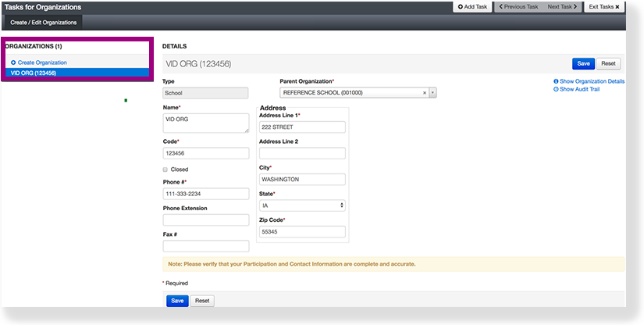The height and width of the screenshot is (325, 644).
Task: Click into the Phone # field
Action: (x=205, y=194)
